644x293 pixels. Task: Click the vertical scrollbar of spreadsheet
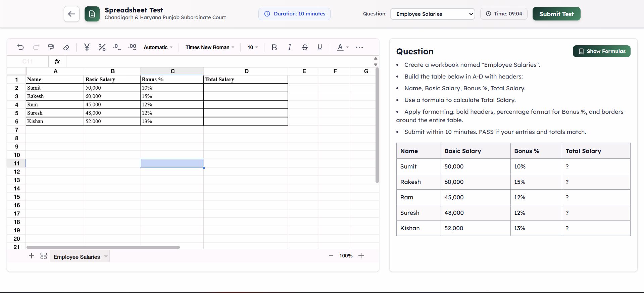pyautogui.click(x=377, y=125)
